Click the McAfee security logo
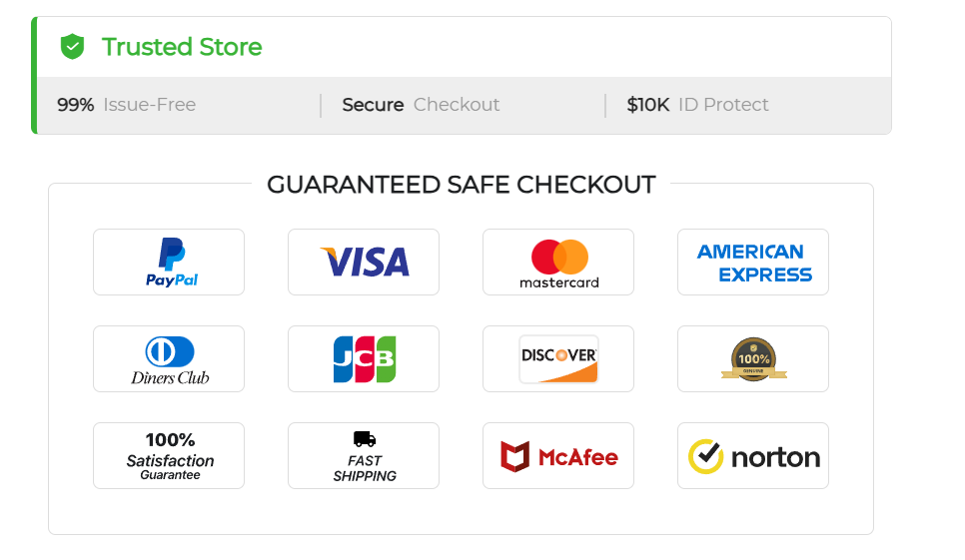Viewport: 965px width, 560px height. pyautogui.click(x=558, y=455)
